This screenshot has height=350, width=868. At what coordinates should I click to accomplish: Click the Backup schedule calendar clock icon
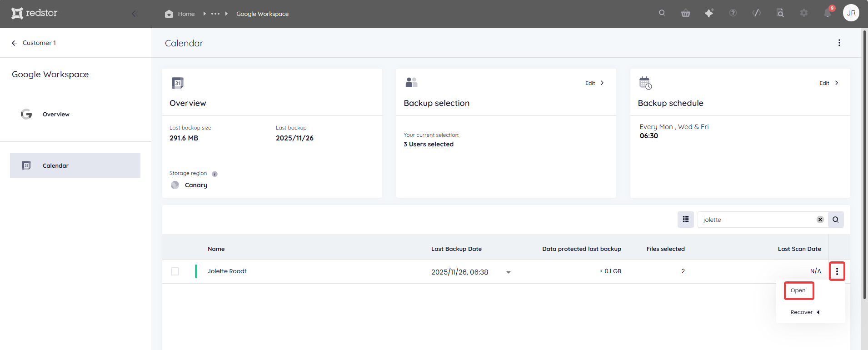[x=645, y=83]
